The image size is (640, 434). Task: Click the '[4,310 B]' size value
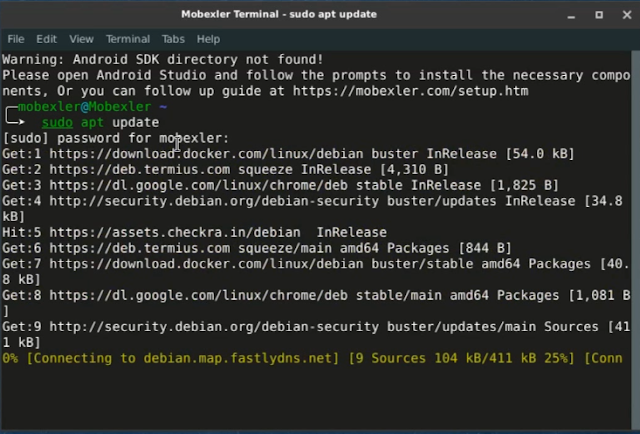414,170
